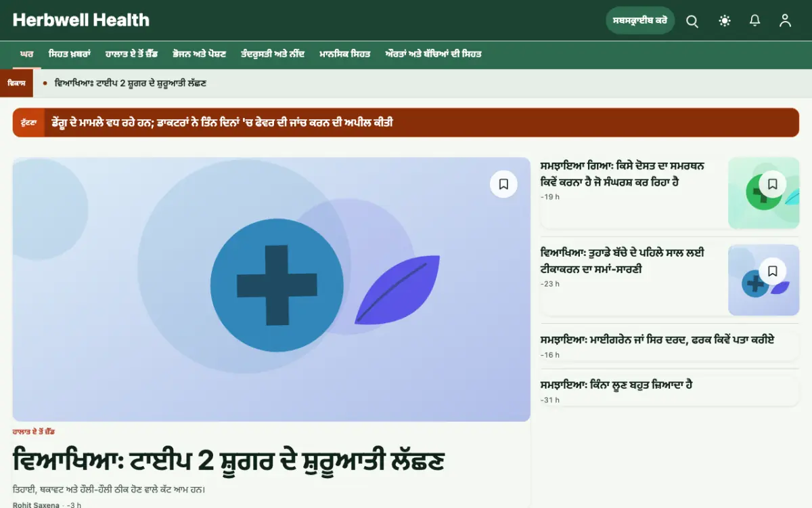The width and height of the screenshot is (812, 508).
Task: Bookmark the main featured article
Action: coord(503,184)
